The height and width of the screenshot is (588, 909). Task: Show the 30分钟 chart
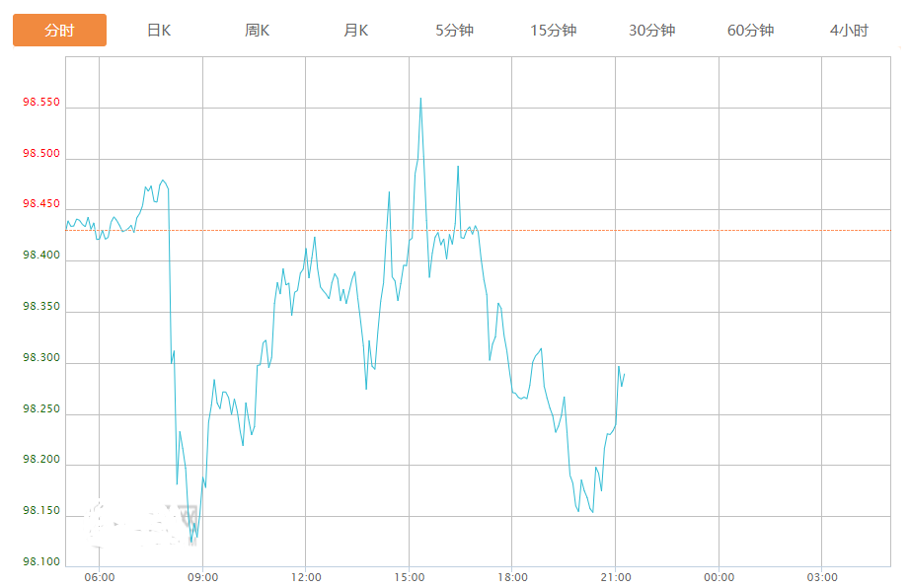point(651,31)
